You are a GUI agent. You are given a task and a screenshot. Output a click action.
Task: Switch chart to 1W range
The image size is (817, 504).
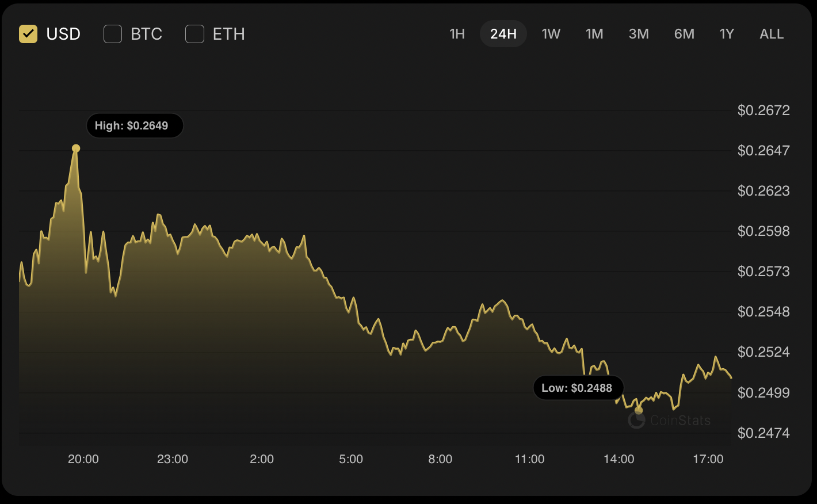click(551, 34)
